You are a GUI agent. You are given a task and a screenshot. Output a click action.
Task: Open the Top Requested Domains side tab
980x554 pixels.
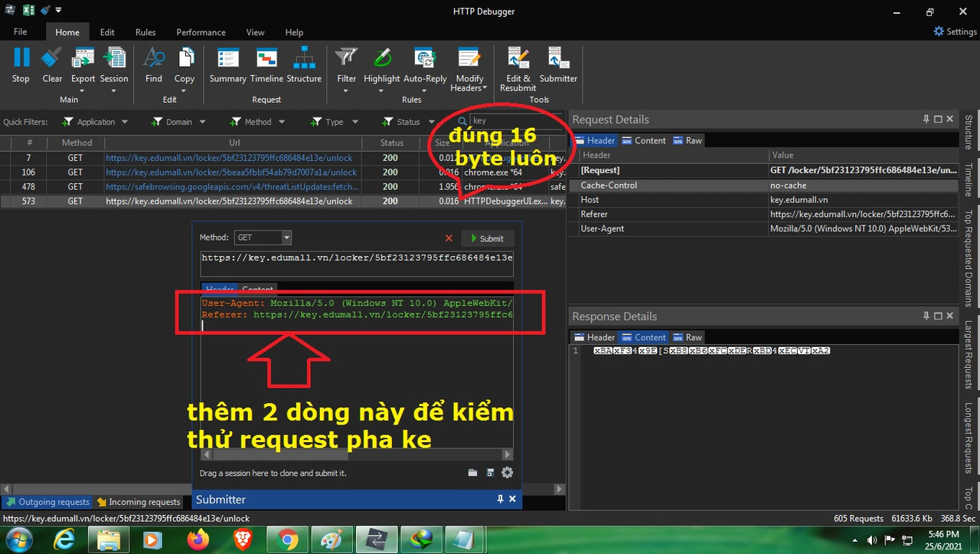tap(969, 257)
